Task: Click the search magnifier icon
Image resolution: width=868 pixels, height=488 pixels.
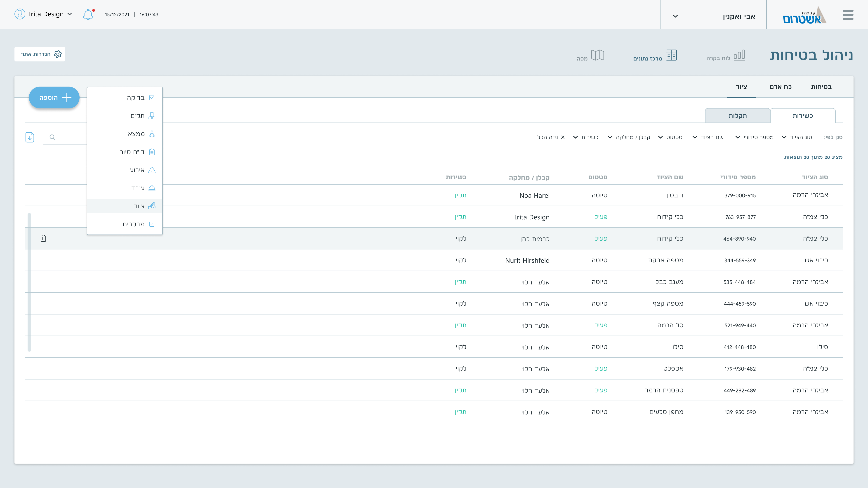Action: click(x=52, y=137)
